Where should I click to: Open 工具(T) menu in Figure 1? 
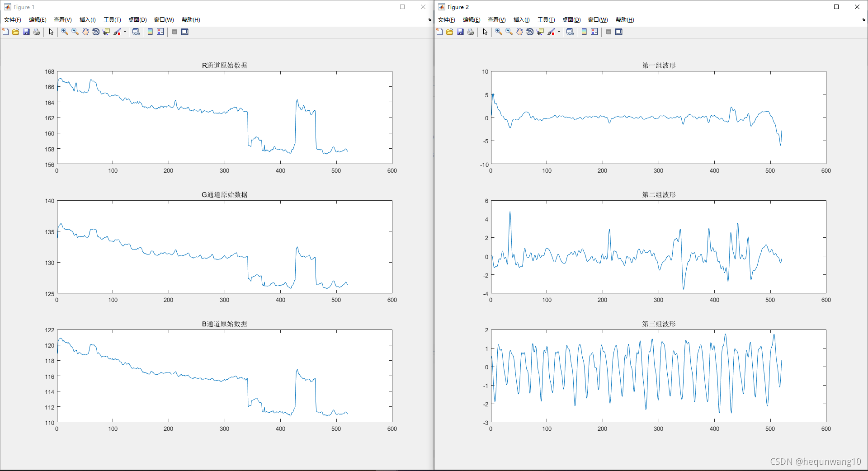point(112,20)
